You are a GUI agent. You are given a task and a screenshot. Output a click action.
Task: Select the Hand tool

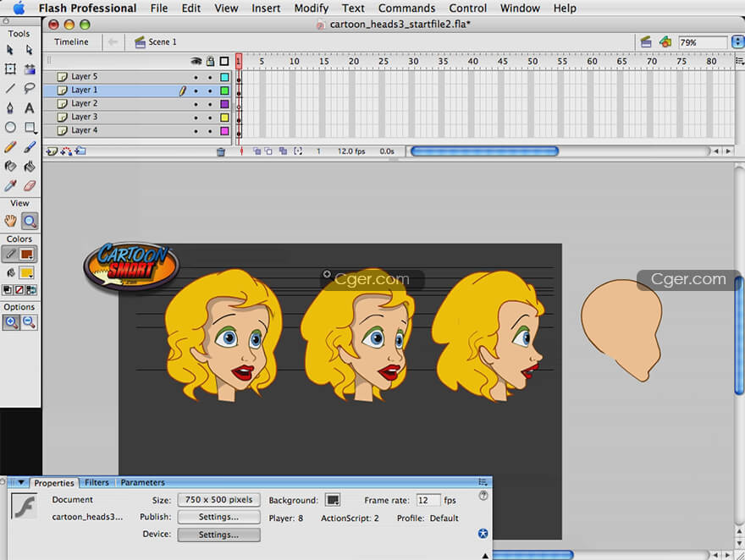pos(10,221)
